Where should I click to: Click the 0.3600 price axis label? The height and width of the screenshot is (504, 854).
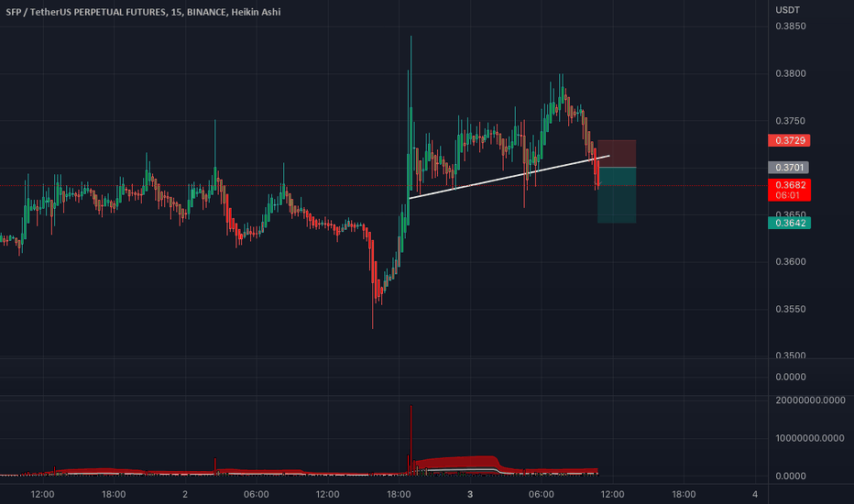tap(790, 262)
